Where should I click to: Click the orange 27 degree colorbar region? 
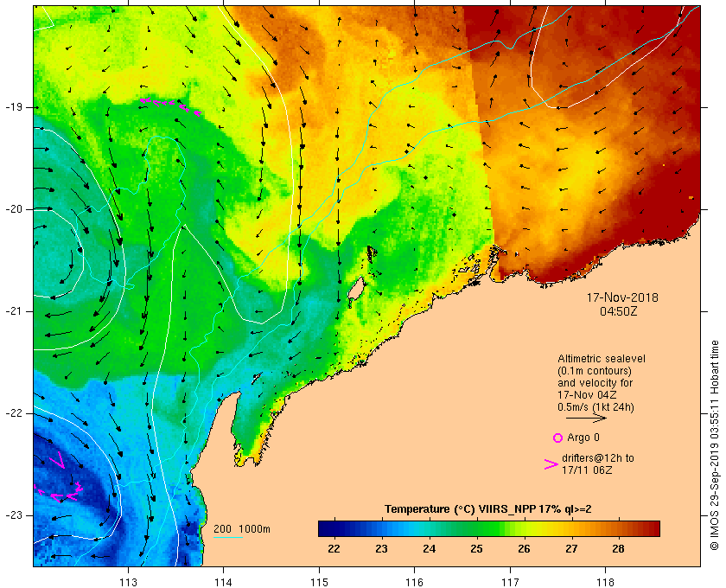[x=571, y=528]
